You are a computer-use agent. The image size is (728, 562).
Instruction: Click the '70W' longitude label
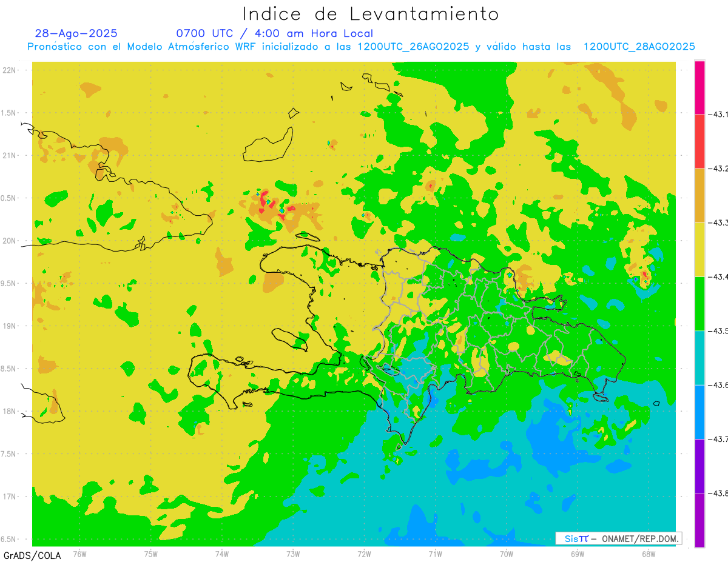point(507,554)
